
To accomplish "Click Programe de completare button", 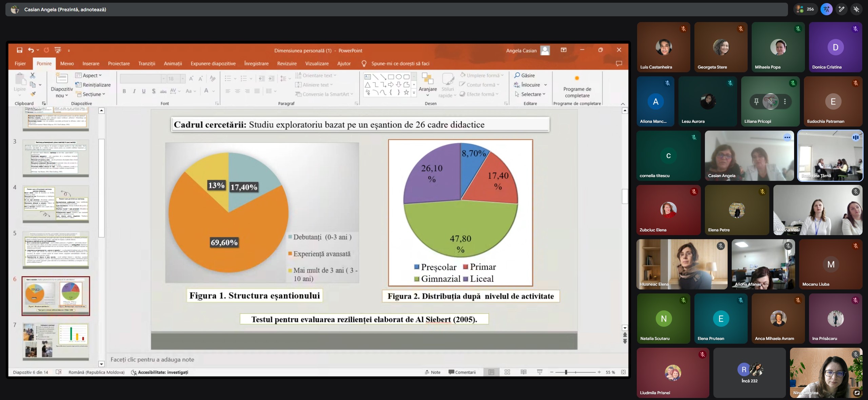I will 577,86.
